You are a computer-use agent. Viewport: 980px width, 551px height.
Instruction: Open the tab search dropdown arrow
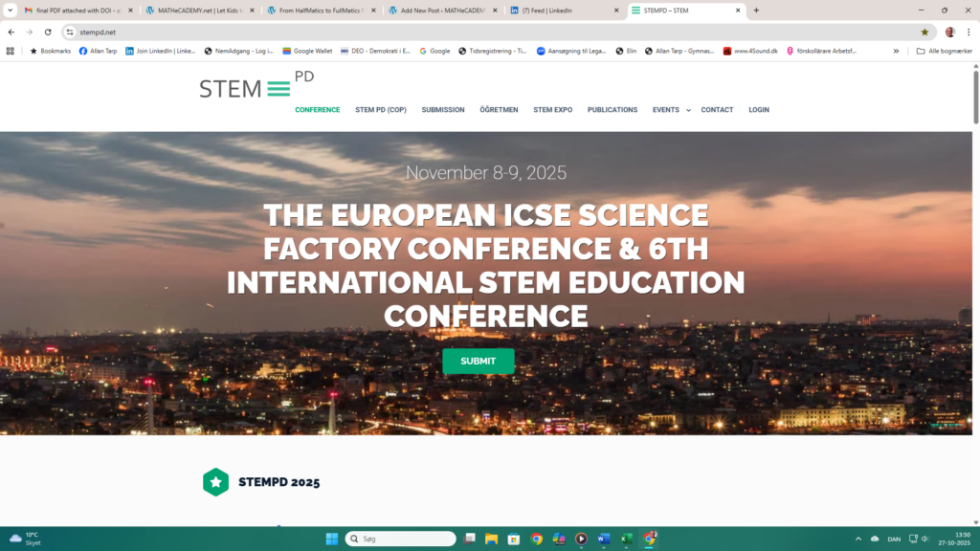[10, 11]
